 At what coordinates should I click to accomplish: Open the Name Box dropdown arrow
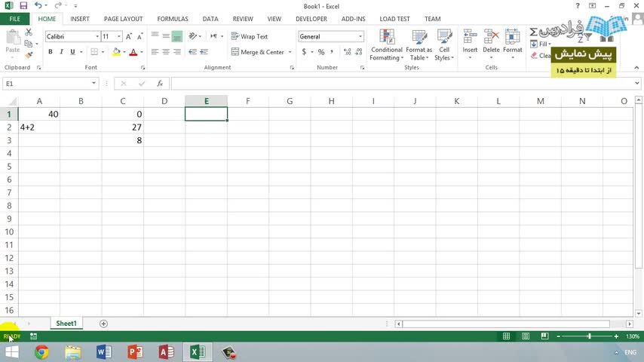click(x=94, y=84)
